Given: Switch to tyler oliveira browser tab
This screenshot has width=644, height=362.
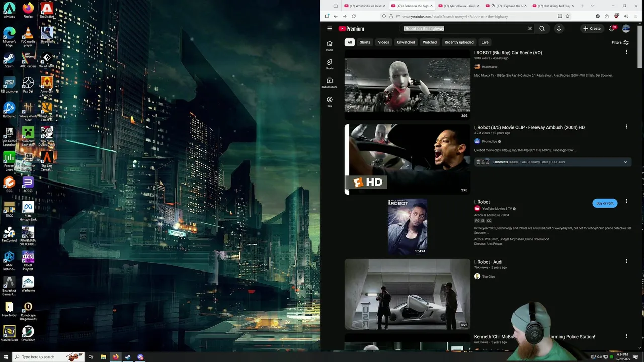Looking at the screenshot, I should (459, 6).
